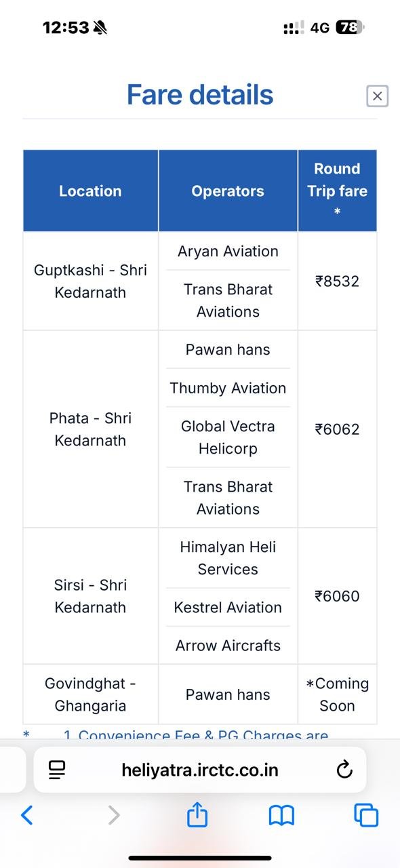Image resolution: width=400 pixels, height=868 pixels.
Task: Tap the Safari forward arrow
Action: 114,815
